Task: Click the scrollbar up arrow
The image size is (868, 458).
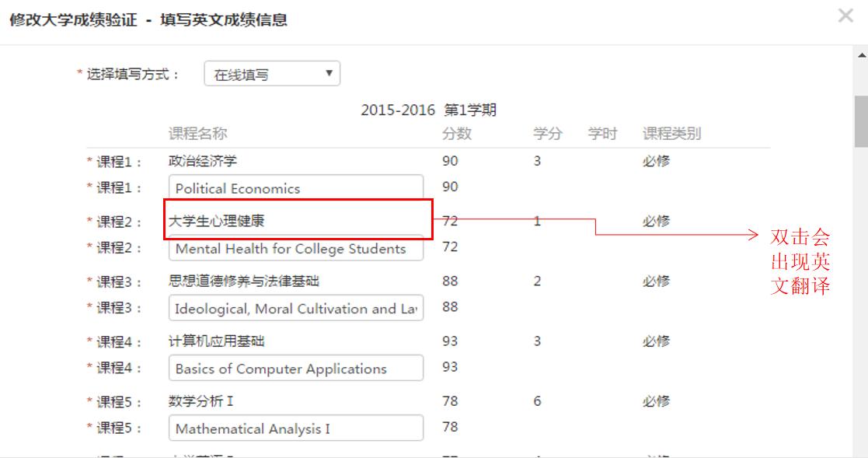Action: (x=859, y=55)
